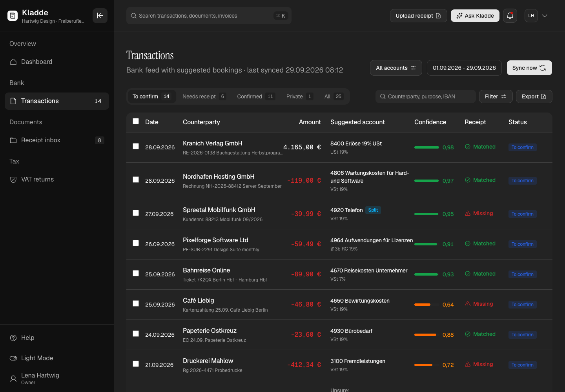
Task: Collapse the sidebar with the arrow icon
Action: click(x=100, y=16)
